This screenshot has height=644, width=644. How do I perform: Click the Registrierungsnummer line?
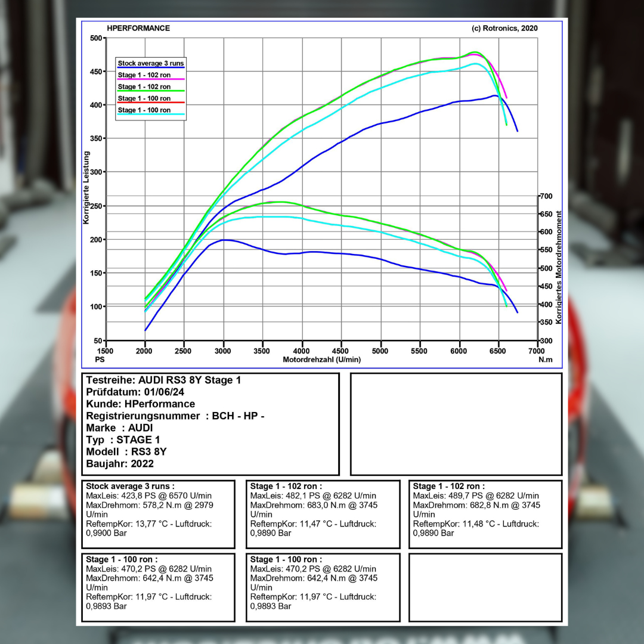pos(175,416)
